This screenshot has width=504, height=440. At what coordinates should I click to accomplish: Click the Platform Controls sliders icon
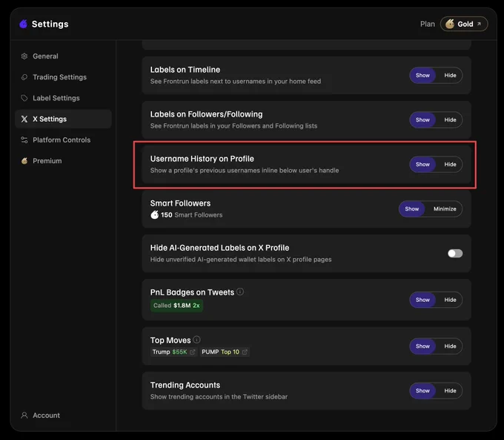coord(24,140)
